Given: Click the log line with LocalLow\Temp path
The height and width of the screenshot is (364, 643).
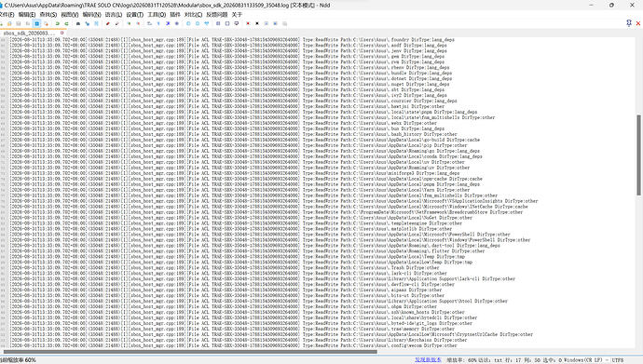Looking at the screenshot, I should click(x=240, y=263).
